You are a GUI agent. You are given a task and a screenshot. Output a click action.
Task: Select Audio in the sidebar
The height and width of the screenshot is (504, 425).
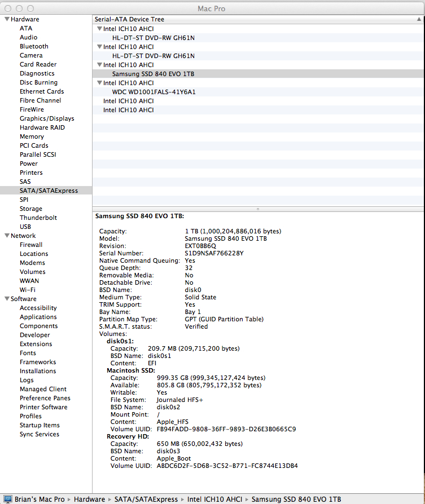pyautogui.click(x=28, y=37)
